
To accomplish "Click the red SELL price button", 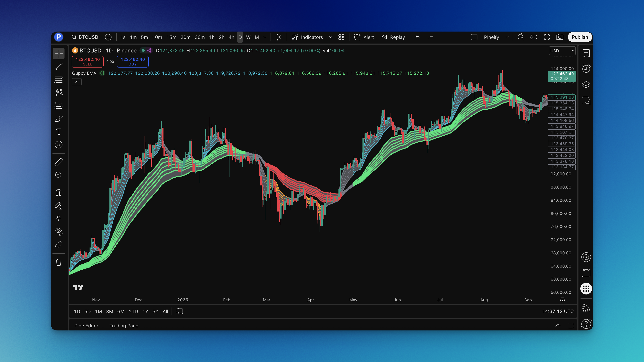I will (87, 62).
